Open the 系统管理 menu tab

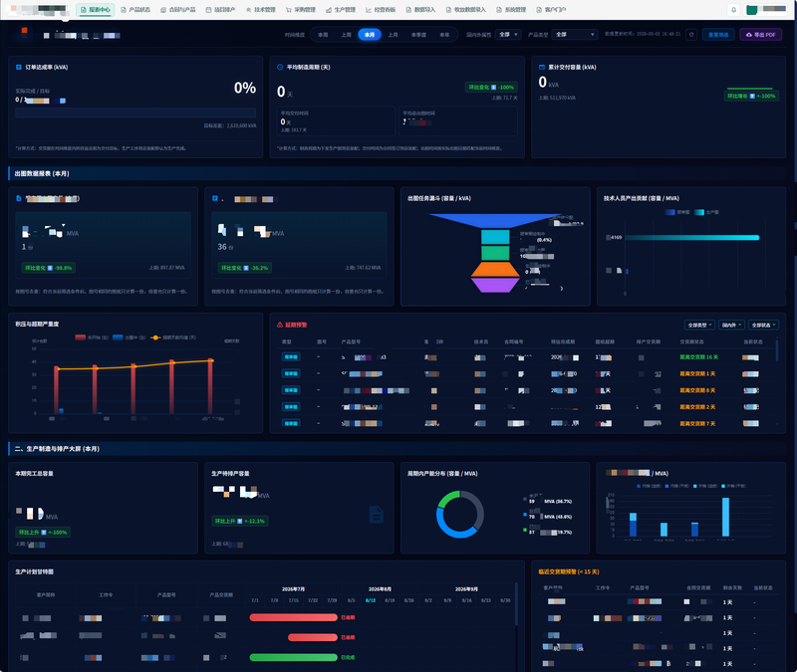511,10
